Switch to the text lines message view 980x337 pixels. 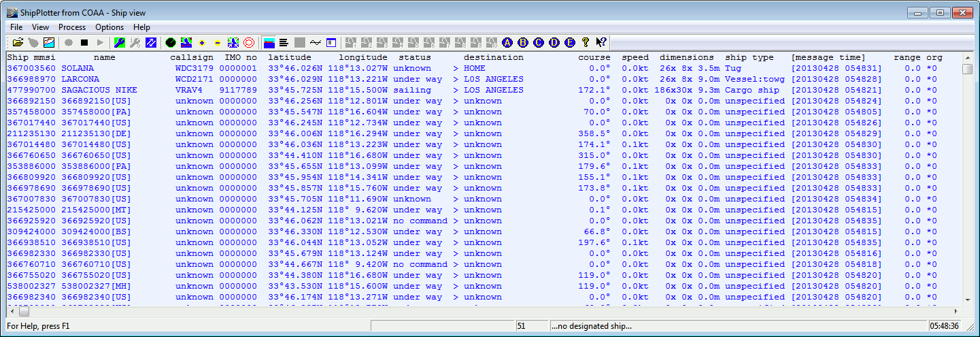coord(284,42)
